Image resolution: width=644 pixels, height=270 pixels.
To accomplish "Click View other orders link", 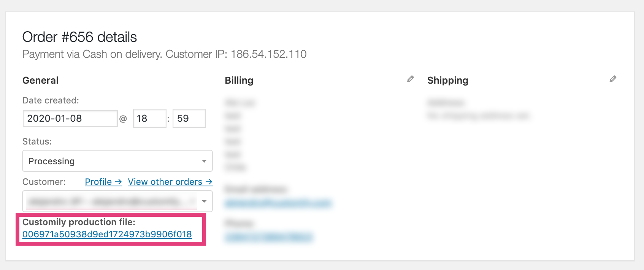I will pos(170,182).
